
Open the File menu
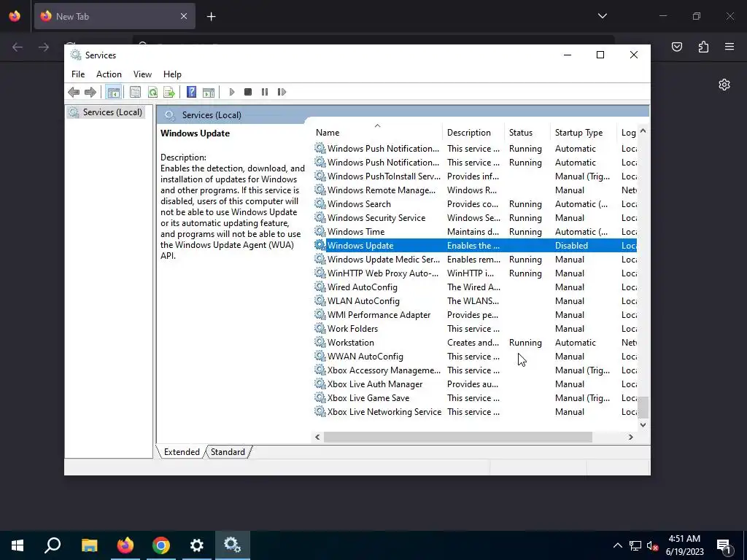click(78, 74)
